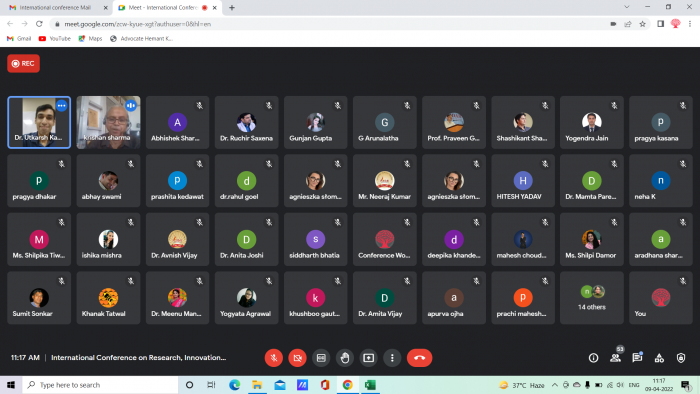Switch to International conference Mail tab
The image size is (700, 394).
(x=55, y=8)
